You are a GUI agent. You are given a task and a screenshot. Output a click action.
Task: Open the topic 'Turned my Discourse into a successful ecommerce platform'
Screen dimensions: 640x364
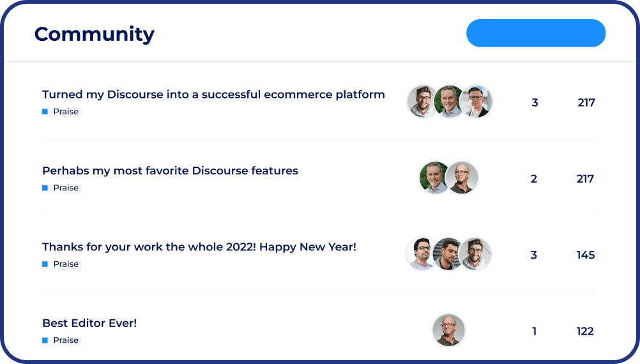[213, 95]
